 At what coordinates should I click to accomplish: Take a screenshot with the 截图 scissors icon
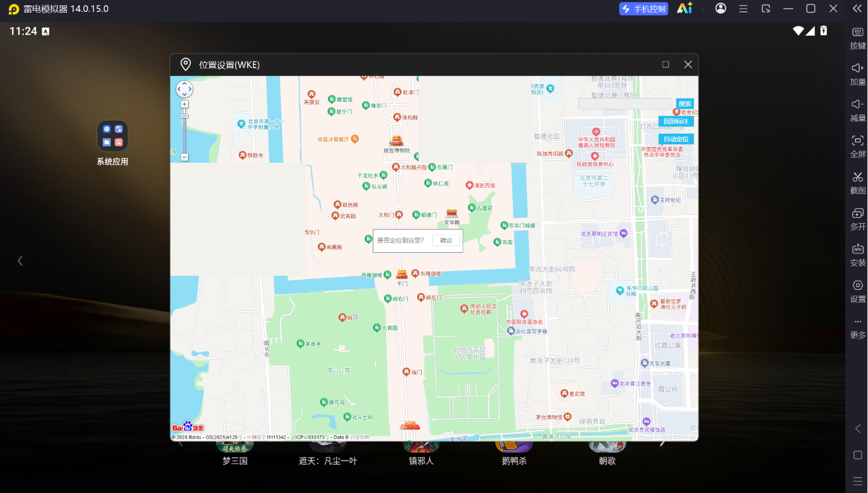click(x=857, y=177)
